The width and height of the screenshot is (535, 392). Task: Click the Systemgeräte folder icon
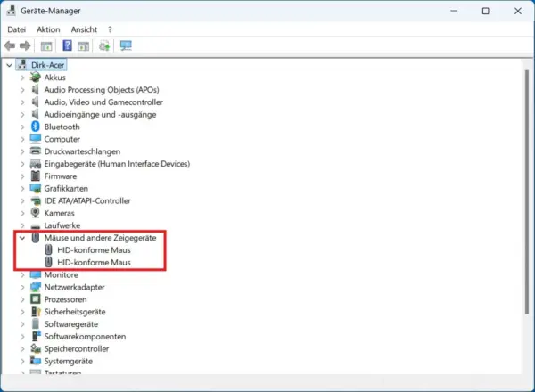point(36,361)
